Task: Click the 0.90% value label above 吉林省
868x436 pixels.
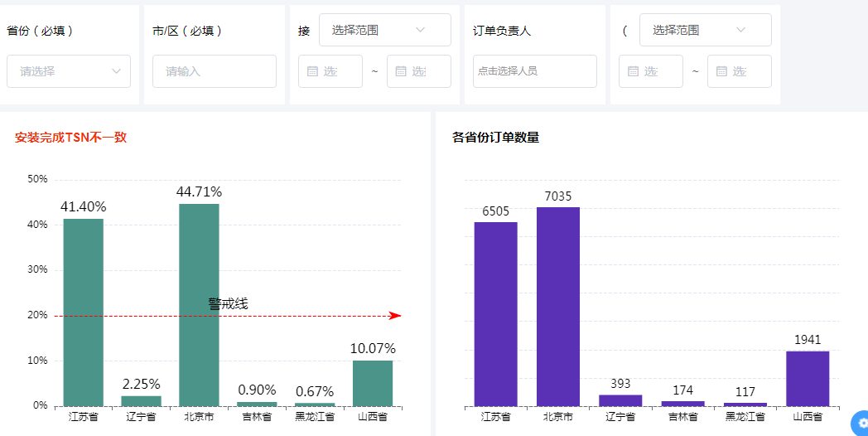Action: (x=257, y=390)
